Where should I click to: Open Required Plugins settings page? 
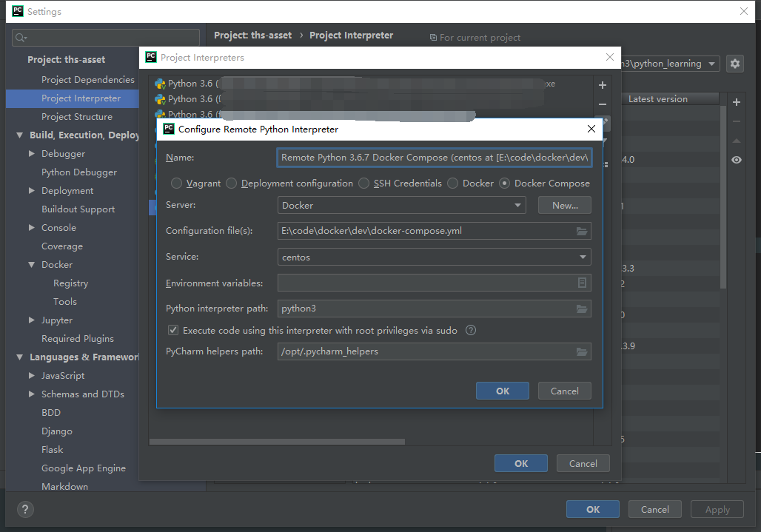click(78, 338)
